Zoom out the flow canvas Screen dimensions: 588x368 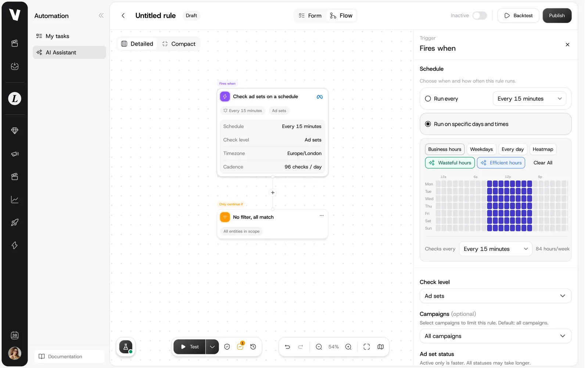click(x=319, y=347)
